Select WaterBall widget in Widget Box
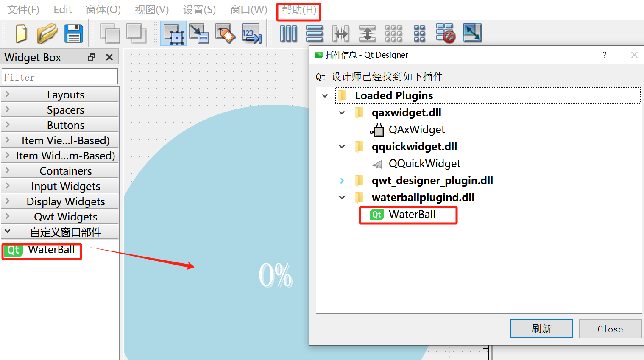The width and height of the screenshot is (644, 360). point(41,250)
